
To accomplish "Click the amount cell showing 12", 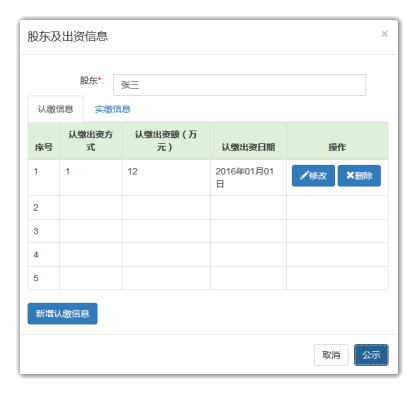I will tap(166, 177).
